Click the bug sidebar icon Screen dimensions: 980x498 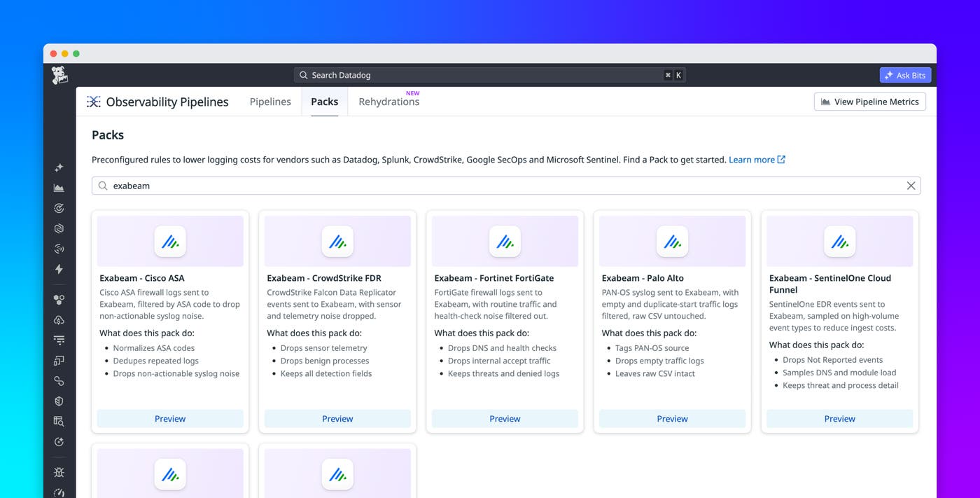(x=59, y=473)
